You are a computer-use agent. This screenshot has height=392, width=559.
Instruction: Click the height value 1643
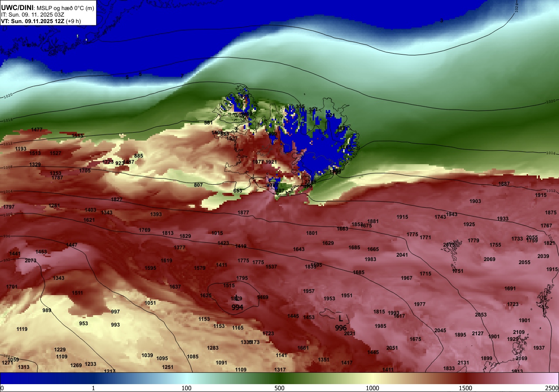tap(299, 249)
